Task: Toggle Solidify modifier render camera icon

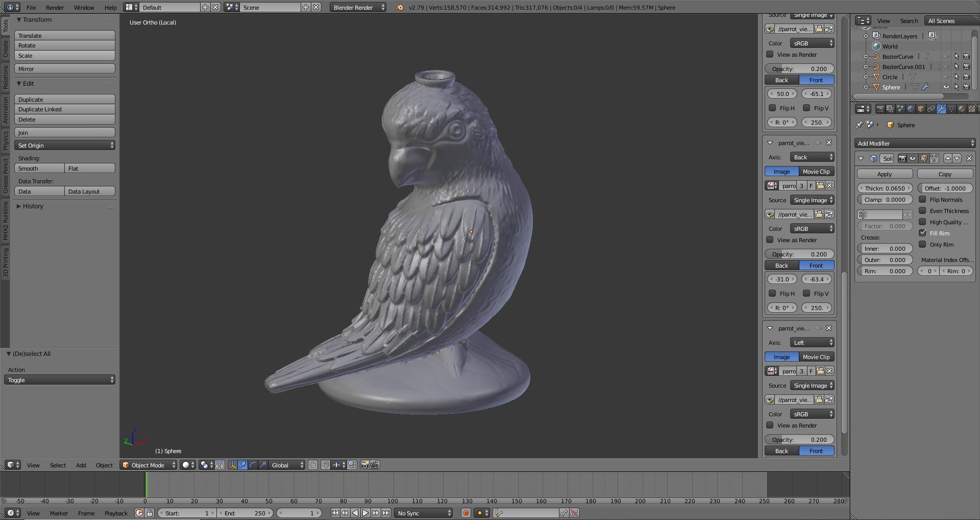Action: 902,158
